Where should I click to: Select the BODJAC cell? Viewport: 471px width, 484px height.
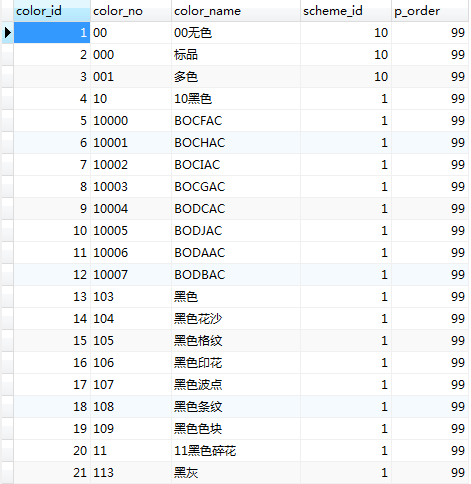click(236, 231)
